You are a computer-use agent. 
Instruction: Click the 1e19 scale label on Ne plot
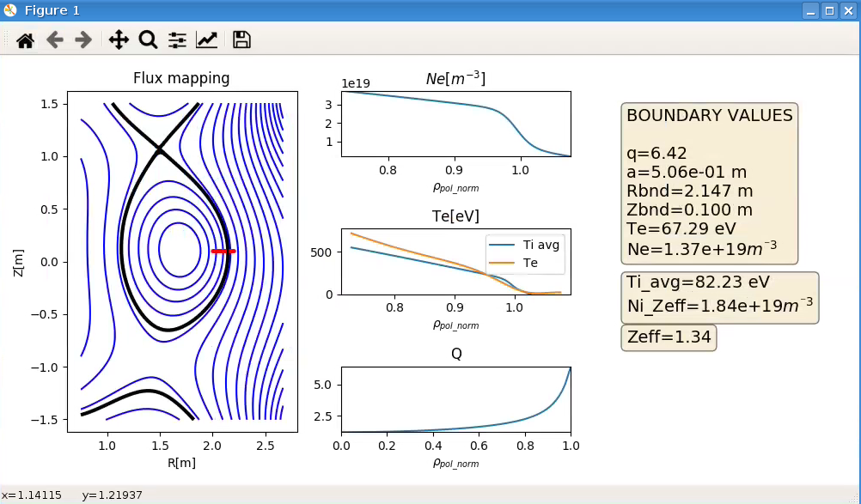click(356, 83)
